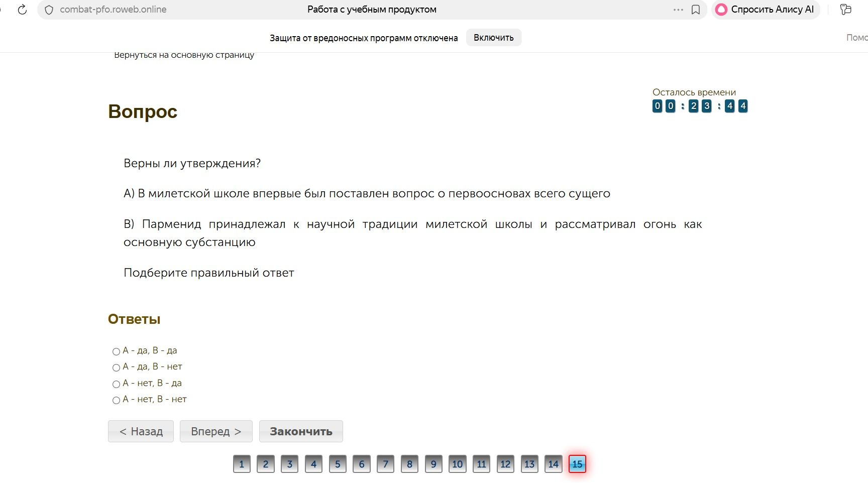Image resolution: width=868 pixels, height=488 pixels.
Task: Go to the previous question with Назад
Action: point(141,431)
